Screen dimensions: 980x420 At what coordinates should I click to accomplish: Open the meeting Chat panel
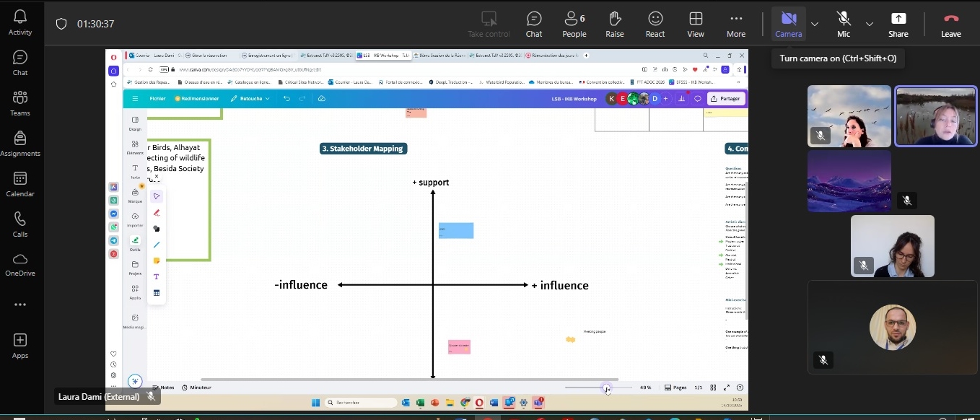[x=534, y=24]
